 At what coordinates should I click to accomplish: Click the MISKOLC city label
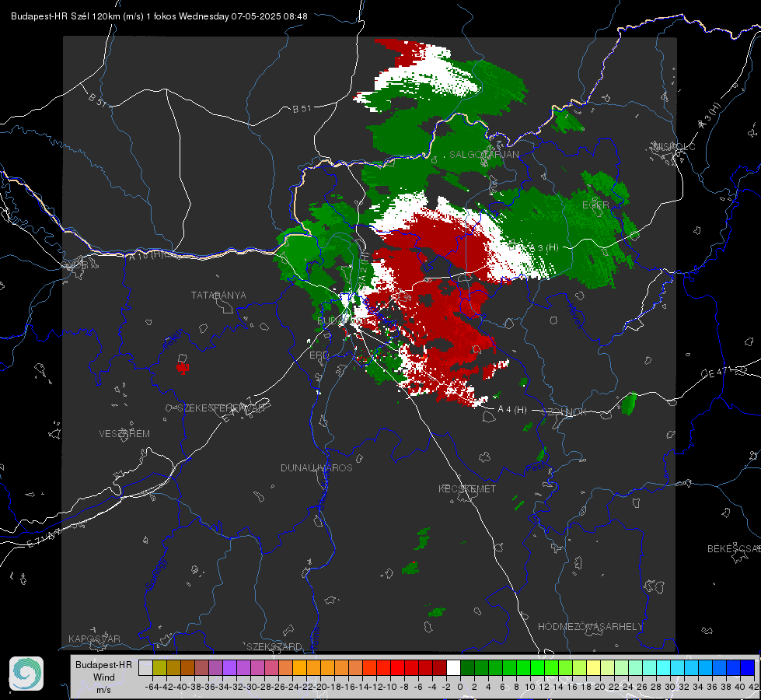[x=674, y=146]
